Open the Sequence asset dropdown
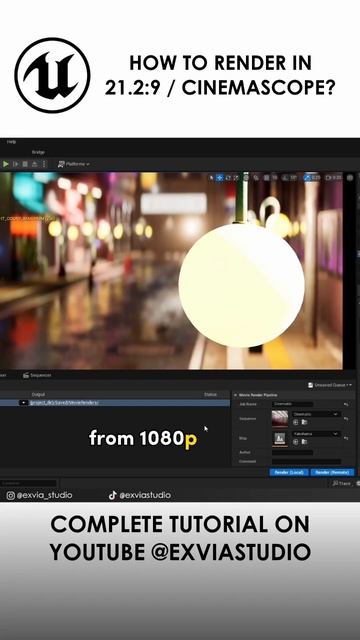Image resolution: width=360 pixels, height=640 pixels. pos(316,414)
